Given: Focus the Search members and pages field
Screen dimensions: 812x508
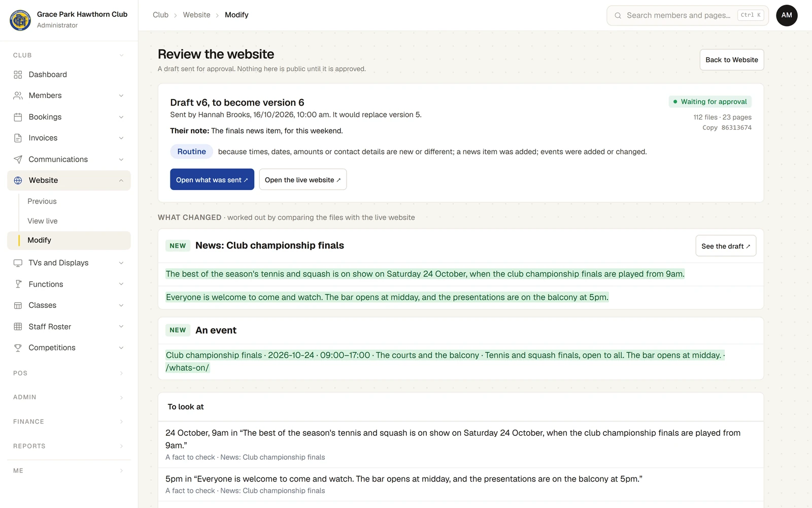Looking at the screenshot, I should 688,15.
